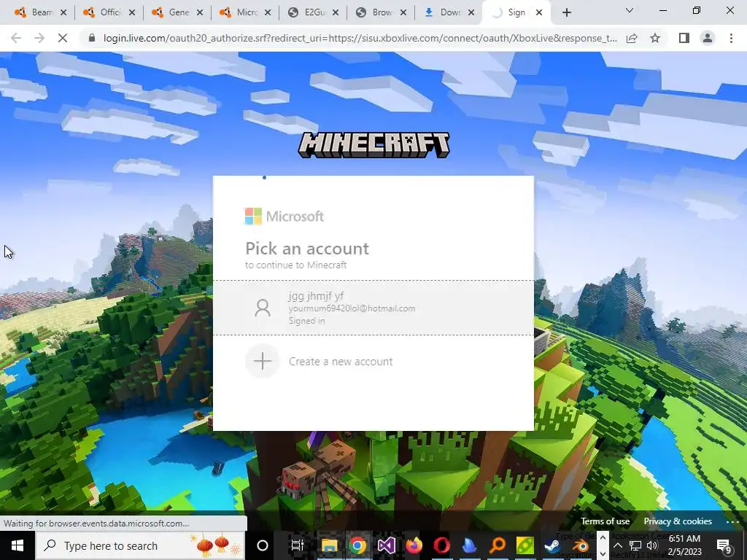Click the Minecraft logo
Viewport: 747px width, 560px height.
tap(373, 145)
